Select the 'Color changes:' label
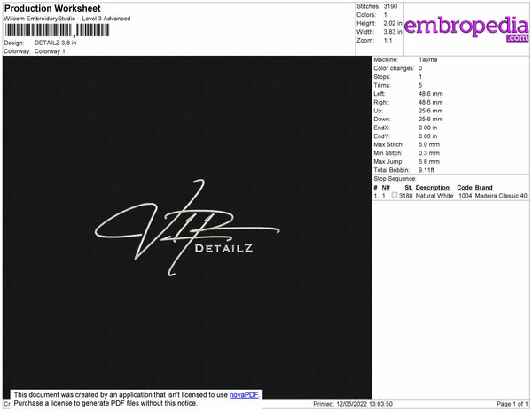The height and width of the screenshot is (411, 532). click(394, 68)
